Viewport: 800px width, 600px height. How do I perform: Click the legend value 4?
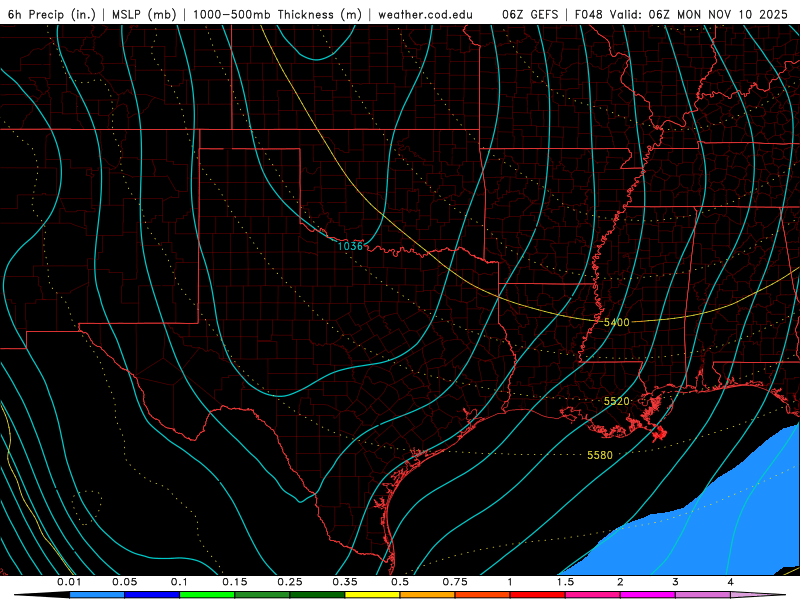coord(730,582)
